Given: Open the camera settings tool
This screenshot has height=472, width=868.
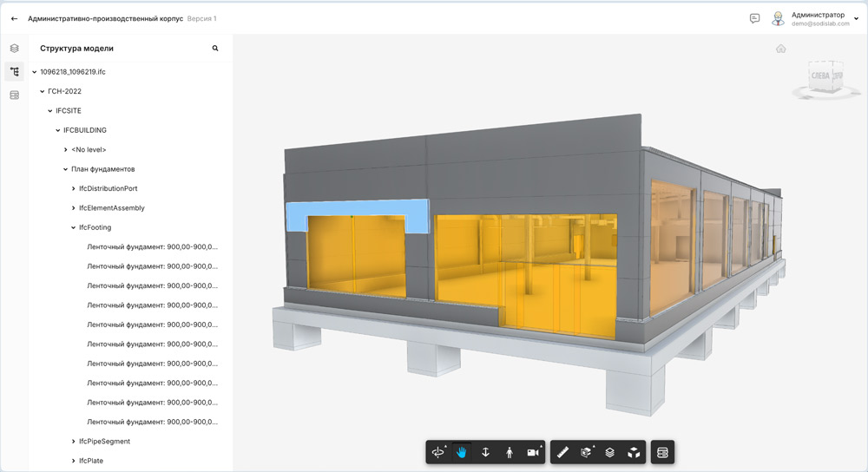Looking at the screenshot, I should 533,452.
